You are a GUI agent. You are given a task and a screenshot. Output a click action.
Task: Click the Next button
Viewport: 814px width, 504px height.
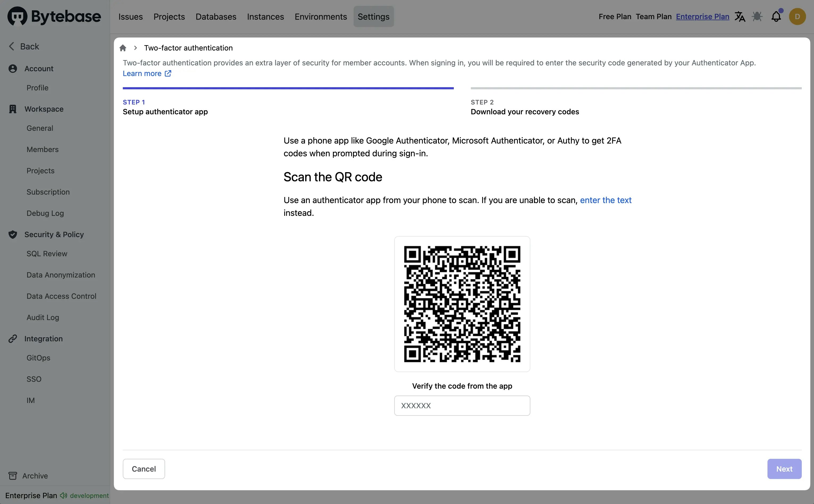784,469
